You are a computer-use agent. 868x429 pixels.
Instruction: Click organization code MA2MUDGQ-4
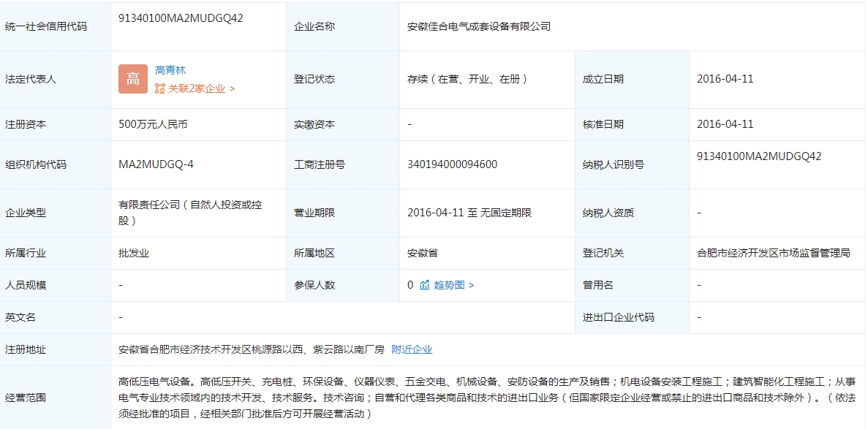tap(156, 164)
